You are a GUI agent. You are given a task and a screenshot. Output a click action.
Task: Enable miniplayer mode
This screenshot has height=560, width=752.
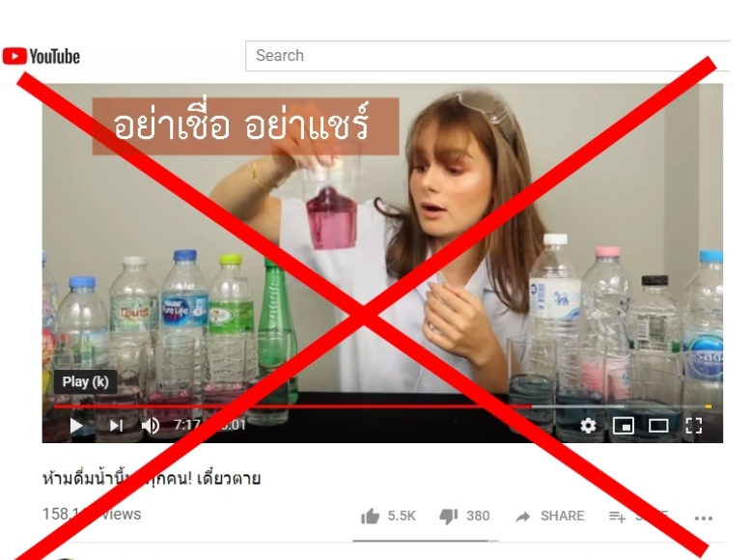(623, 426)
